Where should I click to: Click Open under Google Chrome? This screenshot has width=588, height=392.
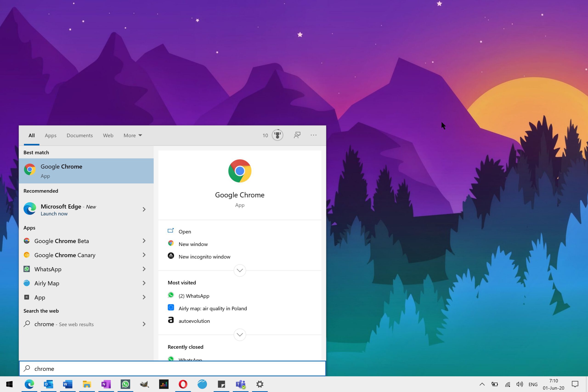tap(184, 231)
